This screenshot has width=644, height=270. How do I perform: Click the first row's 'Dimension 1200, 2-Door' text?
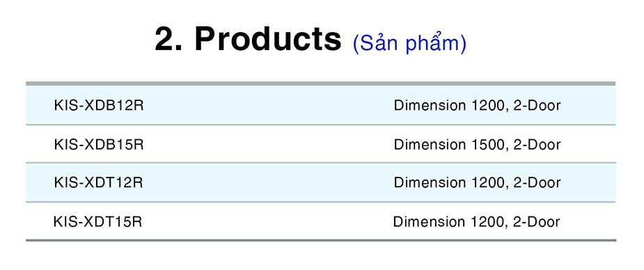point(477,106)
